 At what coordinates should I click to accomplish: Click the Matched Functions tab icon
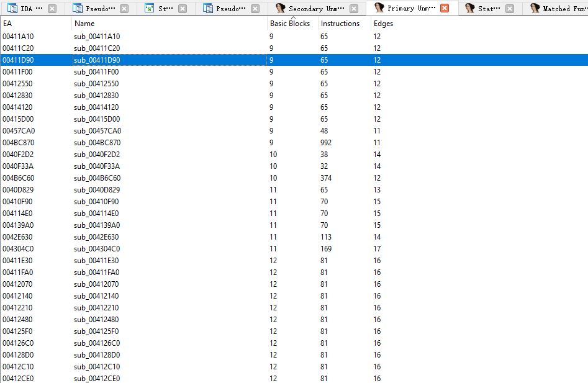535,9
